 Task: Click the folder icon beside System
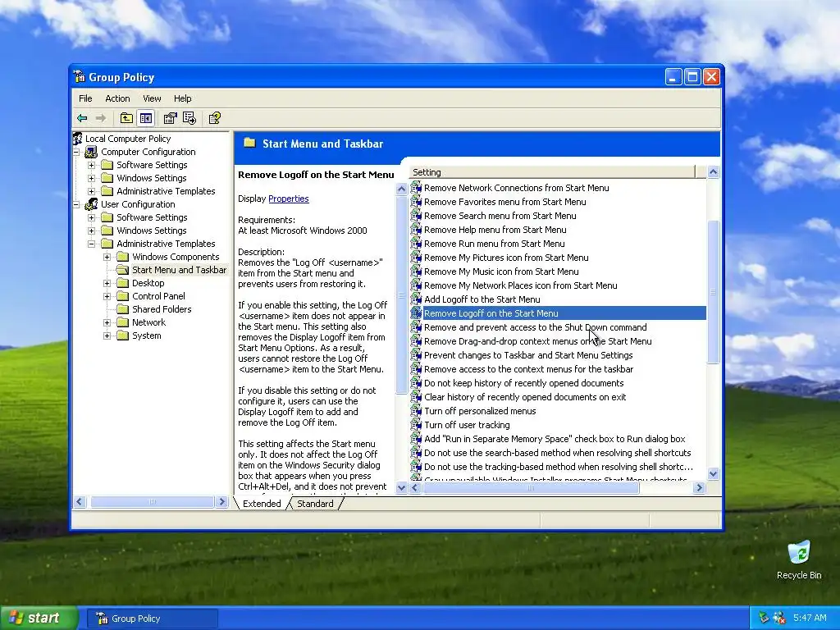(123, 336)
